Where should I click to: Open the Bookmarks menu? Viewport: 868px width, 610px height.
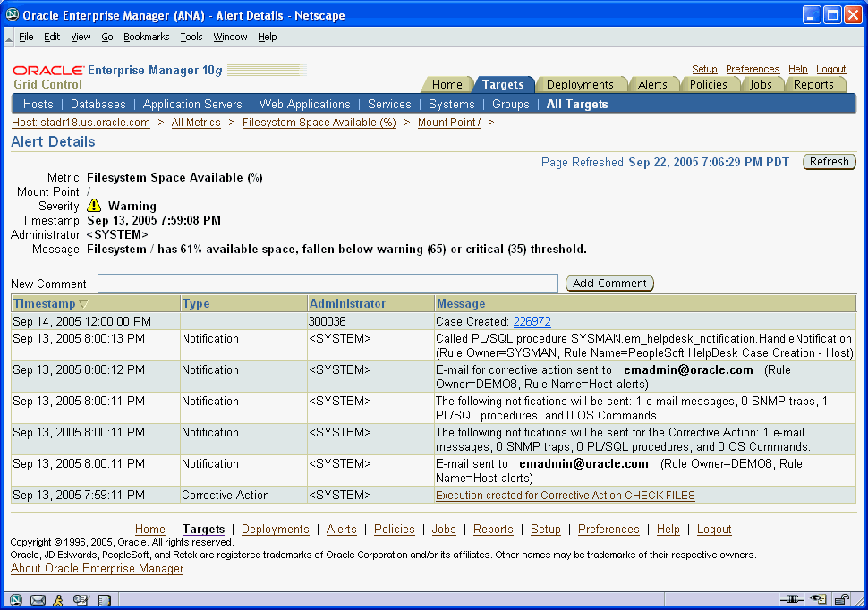(146, 37)
